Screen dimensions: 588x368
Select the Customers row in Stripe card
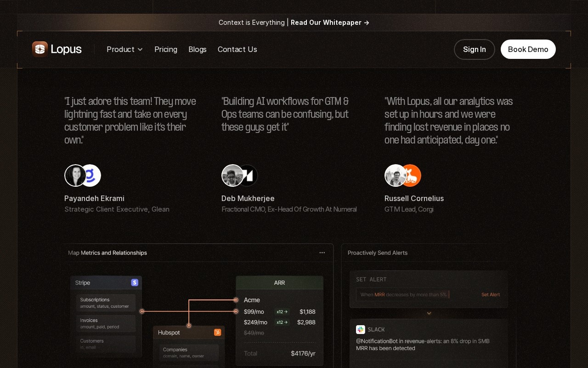(106, 344)
